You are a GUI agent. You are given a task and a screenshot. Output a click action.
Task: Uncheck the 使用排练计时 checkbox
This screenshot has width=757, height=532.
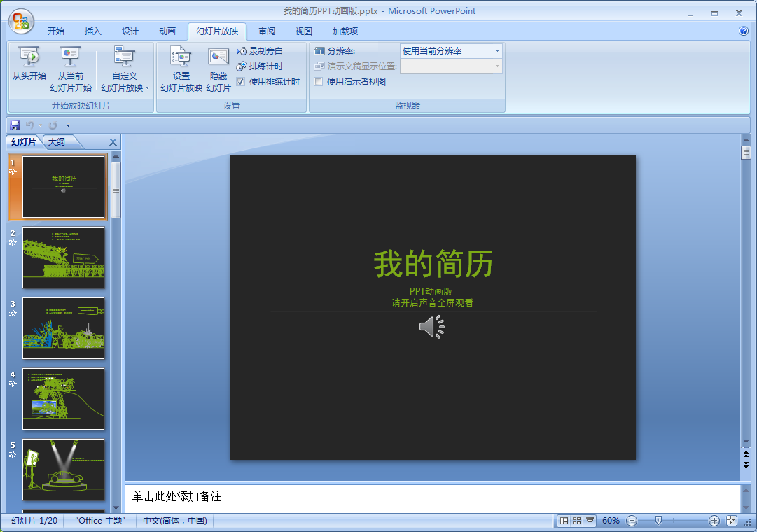click(x=241, y=82)
